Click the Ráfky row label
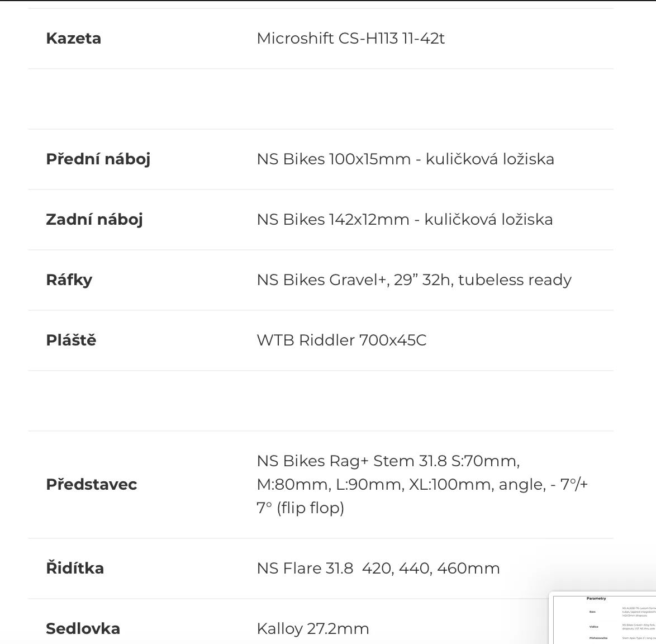The image size is (656, 644). pyautogui.click(x=69, y=280)
